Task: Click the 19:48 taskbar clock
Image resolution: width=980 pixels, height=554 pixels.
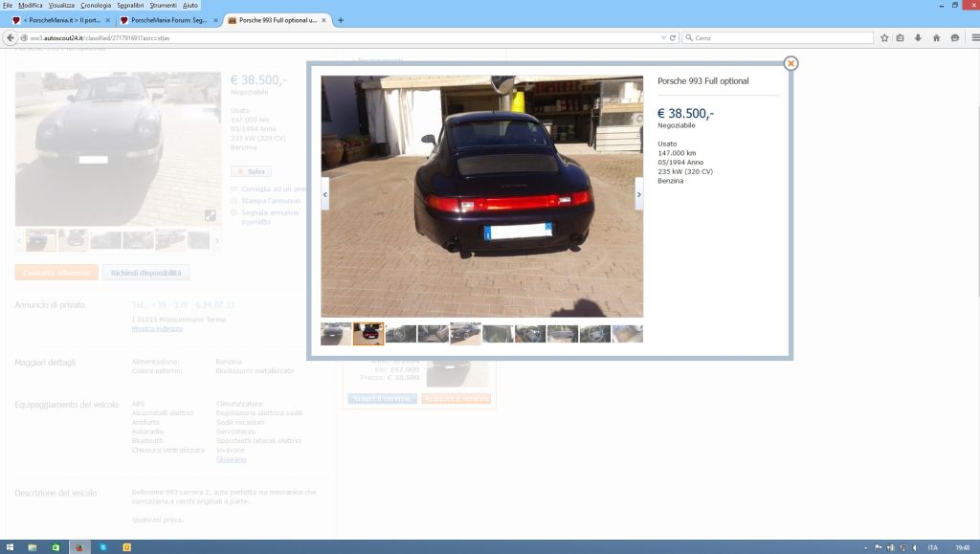Action: pos(963,547)
